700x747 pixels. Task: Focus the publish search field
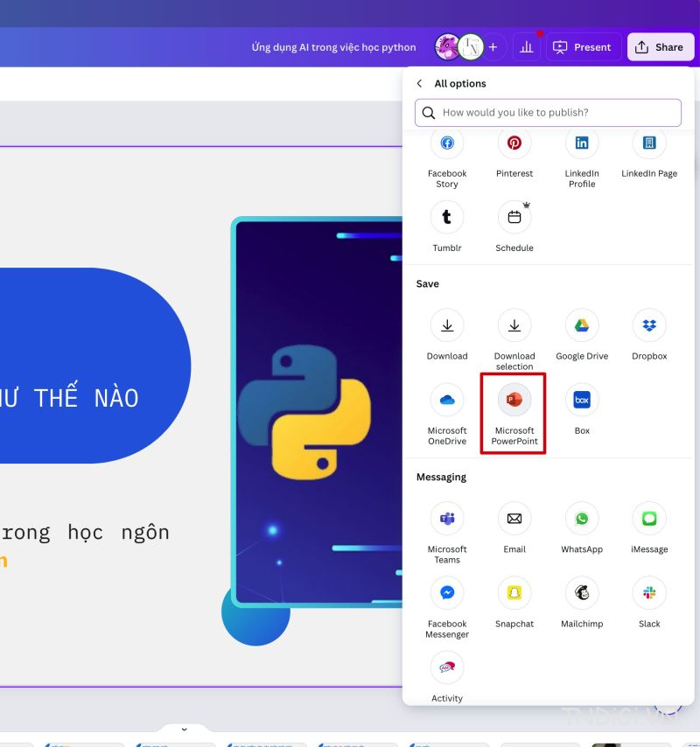click(548, 113)
